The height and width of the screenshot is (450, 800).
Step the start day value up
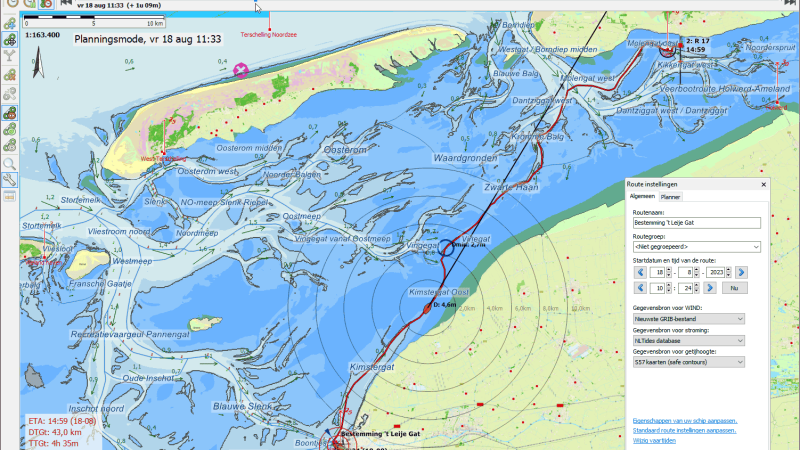coord(669,270)
